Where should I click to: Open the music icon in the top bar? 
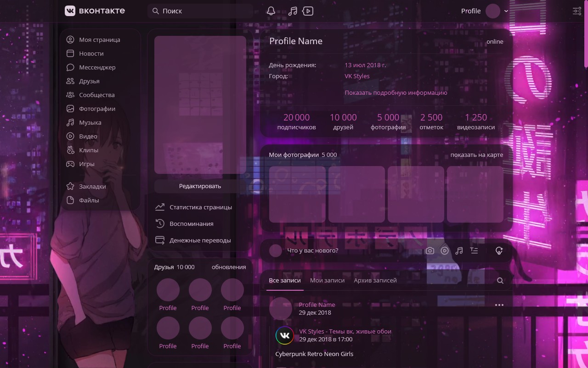pyautogui.click(x=293, y=11)
